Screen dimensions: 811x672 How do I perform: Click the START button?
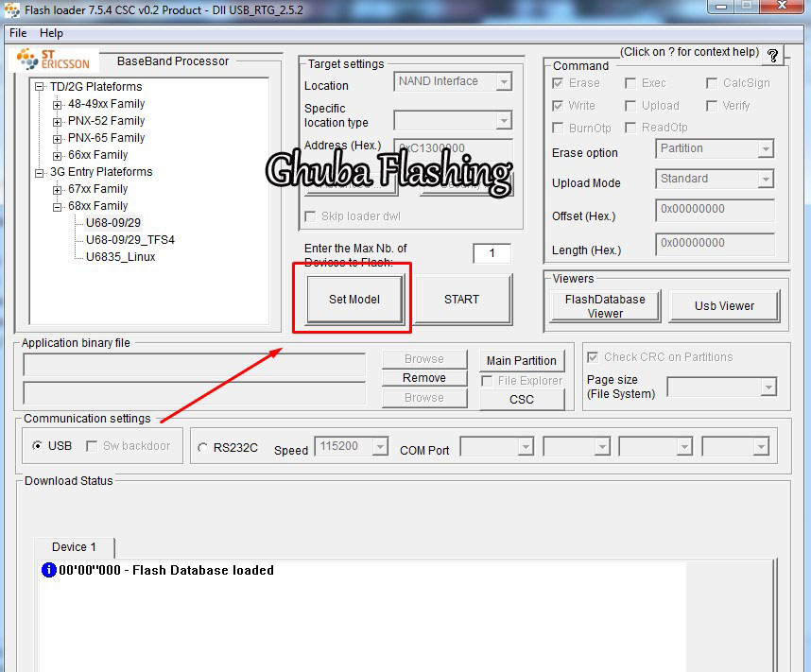pyautogui.click(x=462, y=299)
